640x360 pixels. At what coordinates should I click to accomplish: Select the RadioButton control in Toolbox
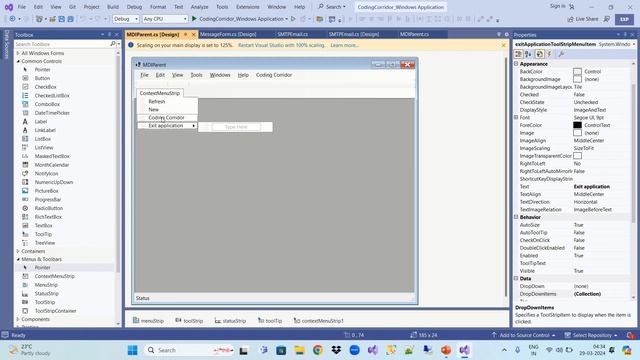pyautogui.click(x=49, y=208)
